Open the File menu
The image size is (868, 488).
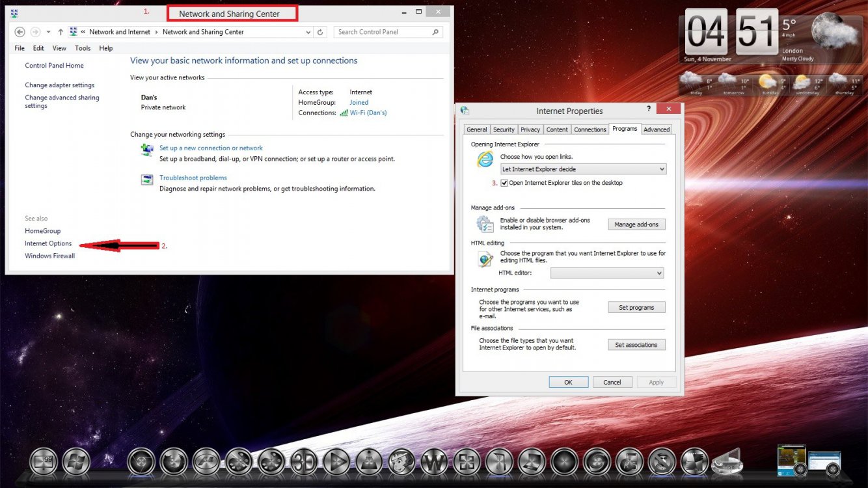click(x=20, y=48)
